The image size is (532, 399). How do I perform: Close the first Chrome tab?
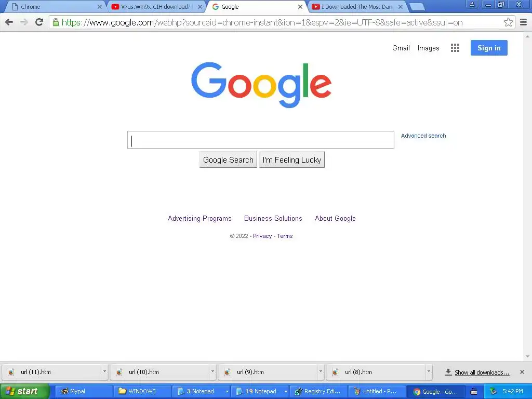[99, 7]
